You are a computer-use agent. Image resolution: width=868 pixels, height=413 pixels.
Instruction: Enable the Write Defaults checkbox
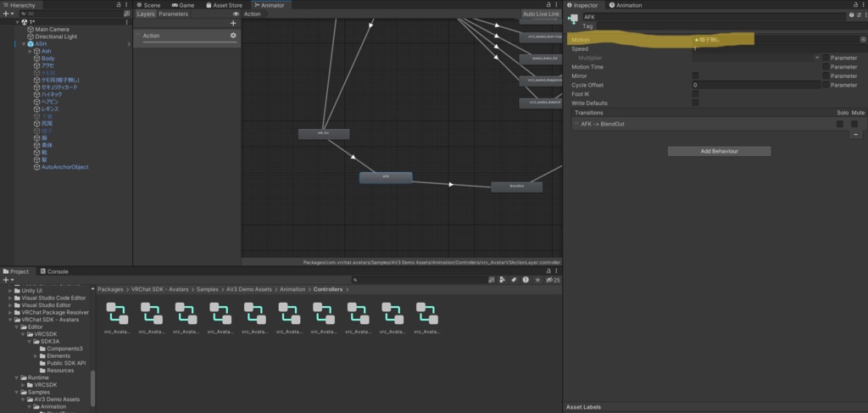point(695,103)
